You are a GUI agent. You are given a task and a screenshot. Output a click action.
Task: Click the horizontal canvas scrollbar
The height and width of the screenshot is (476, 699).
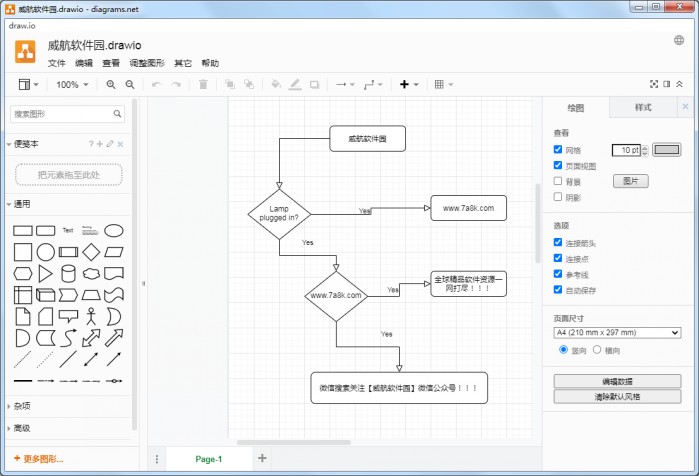[x=293, y=443]
